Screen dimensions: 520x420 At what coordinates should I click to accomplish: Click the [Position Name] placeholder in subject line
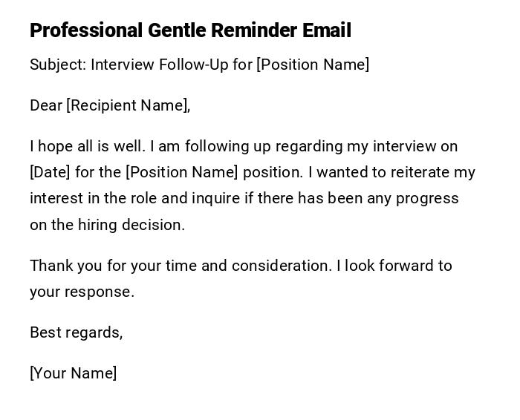[x=313, y=65]
